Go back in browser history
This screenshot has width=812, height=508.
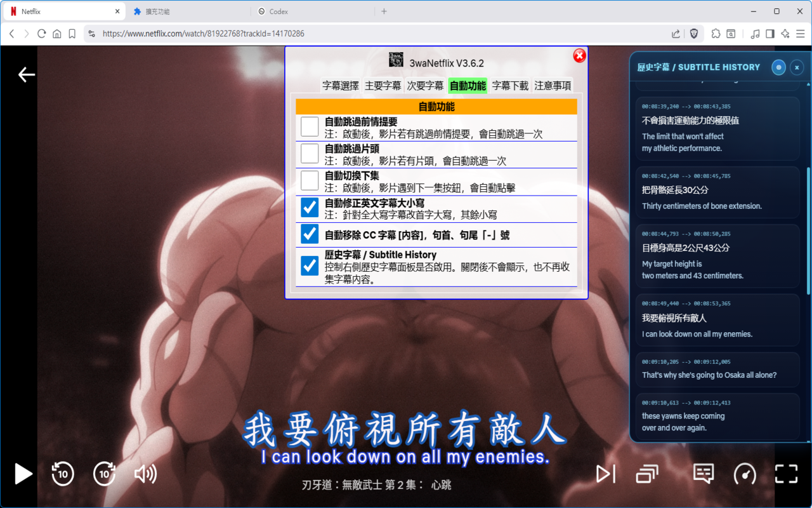click(11, 34)
